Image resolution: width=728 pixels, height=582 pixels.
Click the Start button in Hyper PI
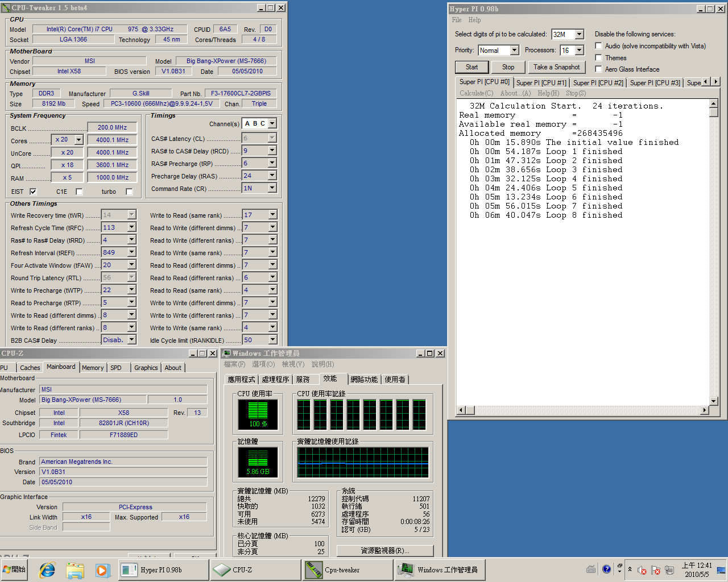tap(471, 67)
